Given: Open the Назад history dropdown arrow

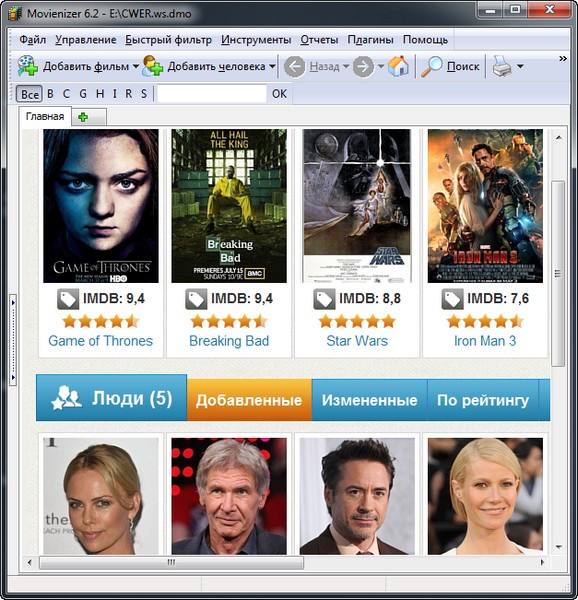Looking at the screenshot, I should (346, 67).
